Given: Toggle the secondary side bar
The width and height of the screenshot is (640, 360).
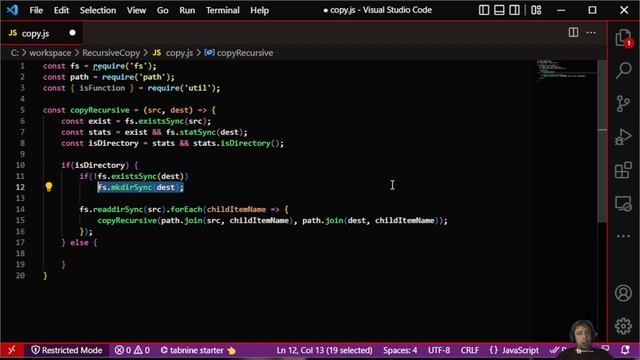Looking at the screenshot, I should (x=514, y=10).
